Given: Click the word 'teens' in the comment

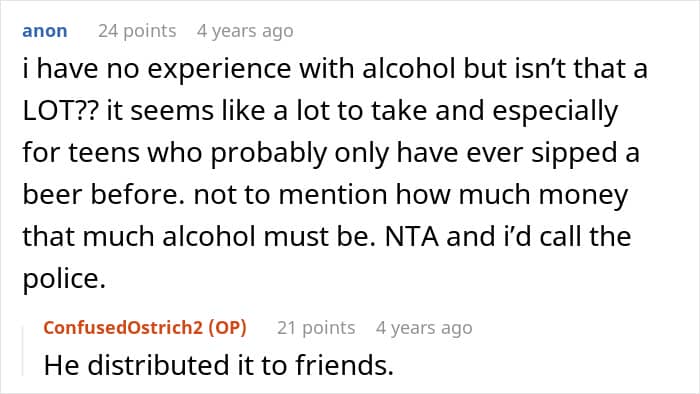Looking at the screenshot, I should pyautogui.click(x=104, y=153).
